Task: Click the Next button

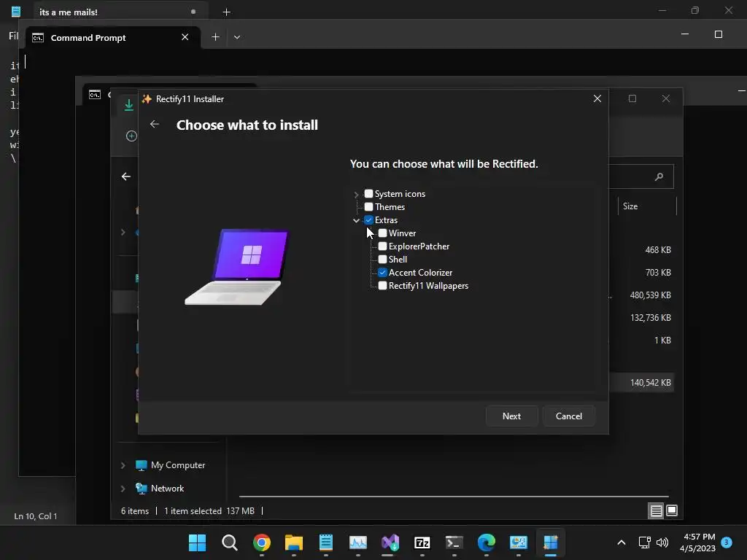Action: click(x=511, y=416)
